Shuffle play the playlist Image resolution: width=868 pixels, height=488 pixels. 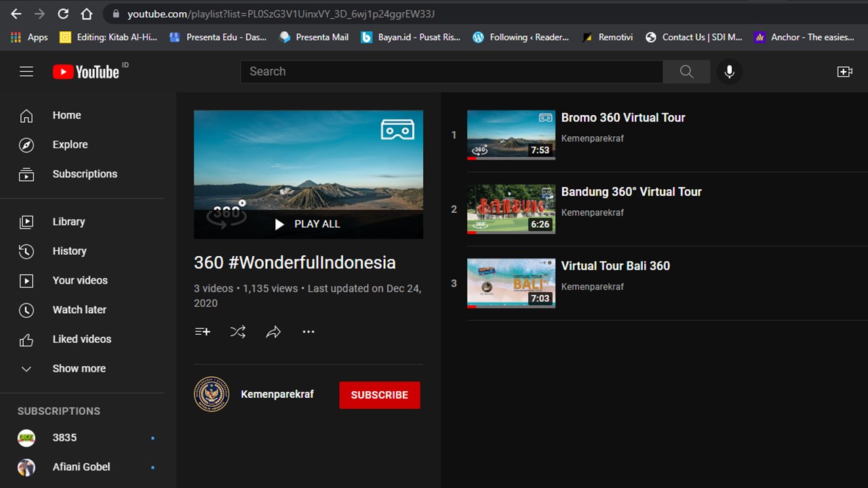click(x=238, y=332)
